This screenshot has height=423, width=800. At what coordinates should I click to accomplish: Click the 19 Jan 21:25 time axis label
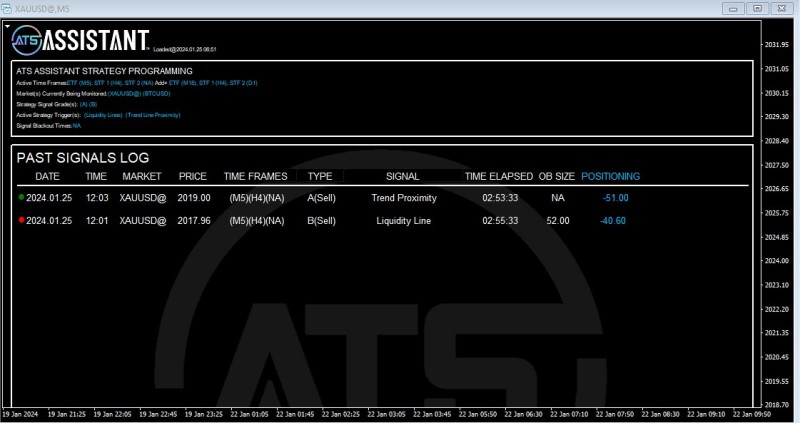tap(67, 414)
